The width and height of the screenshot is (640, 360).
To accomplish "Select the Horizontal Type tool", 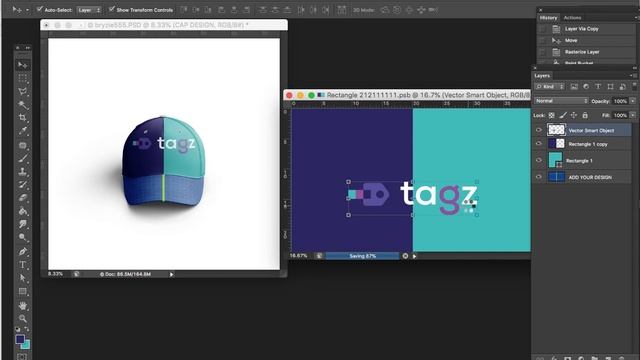I will (22, 265).
